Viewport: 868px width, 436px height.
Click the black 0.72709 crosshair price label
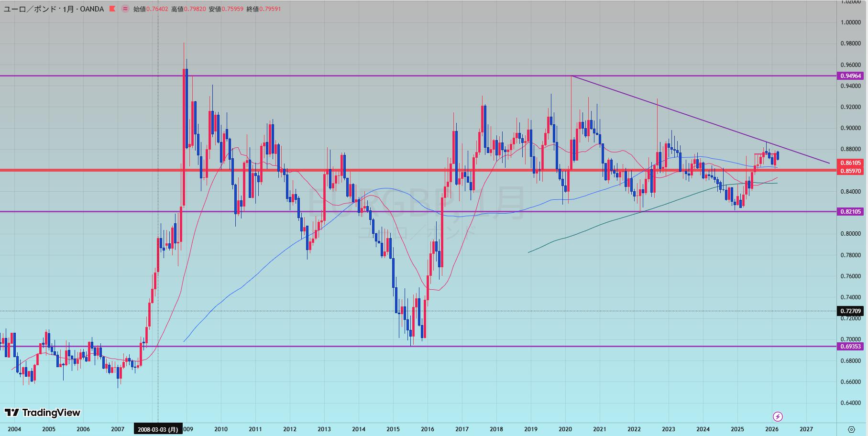[851, 311]
